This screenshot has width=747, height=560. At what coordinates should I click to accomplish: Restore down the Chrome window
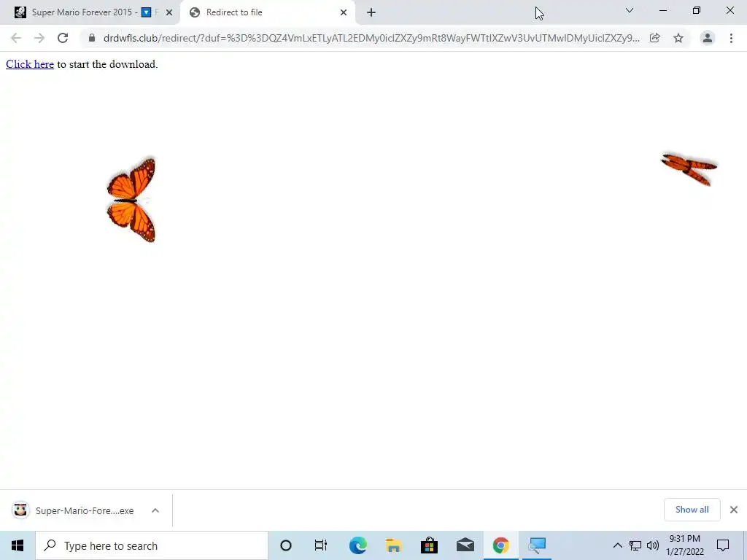[697, 10]
